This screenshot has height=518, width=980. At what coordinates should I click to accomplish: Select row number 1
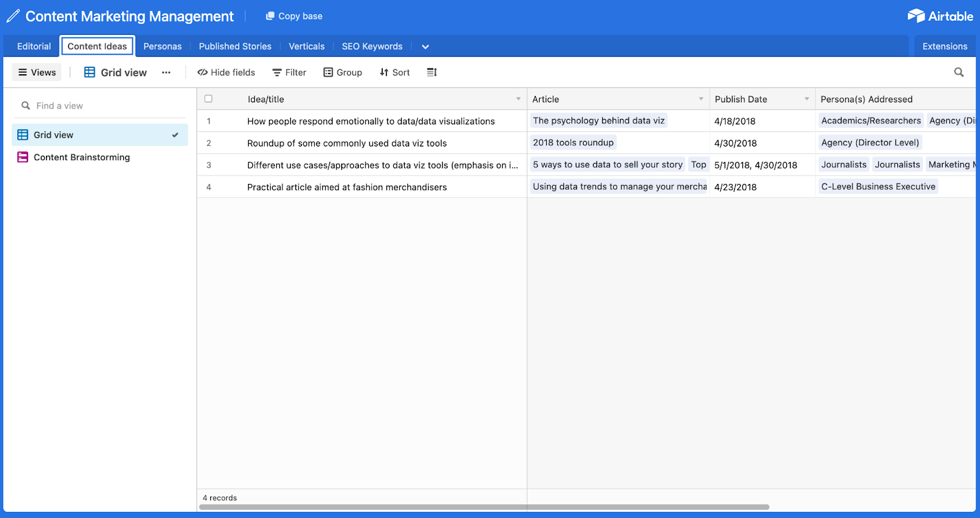pyautogui.click(x=209, y=121)
